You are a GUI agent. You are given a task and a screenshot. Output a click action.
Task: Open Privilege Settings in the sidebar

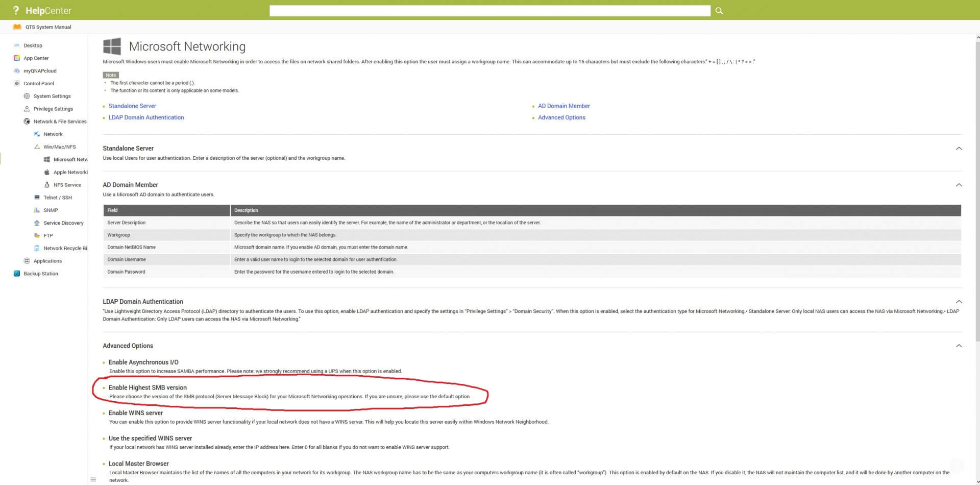[x=53, y=109]
